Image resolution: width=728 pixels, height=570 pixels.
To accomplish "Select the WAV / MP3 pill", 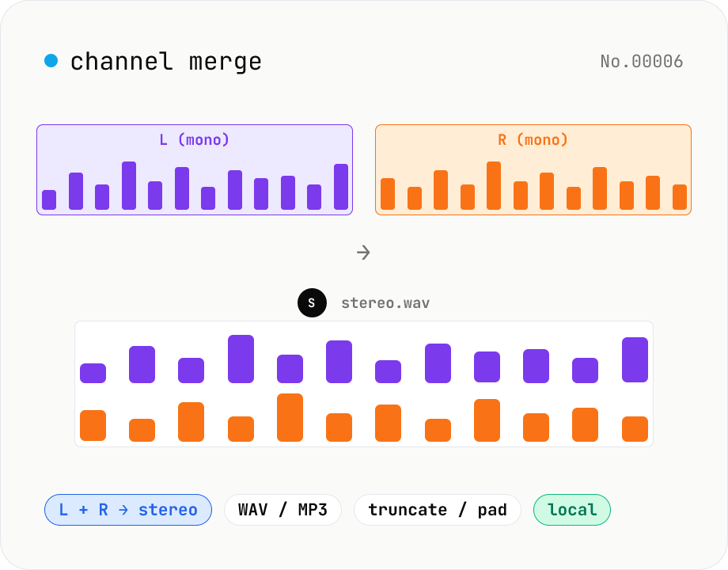I will point(282,510).
